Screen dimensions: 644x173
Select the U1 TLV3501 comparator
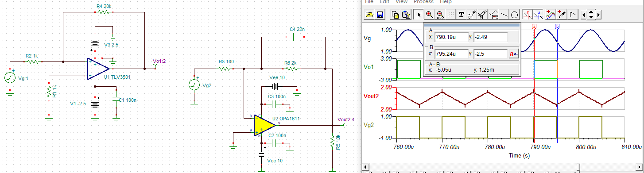point(98,69)
